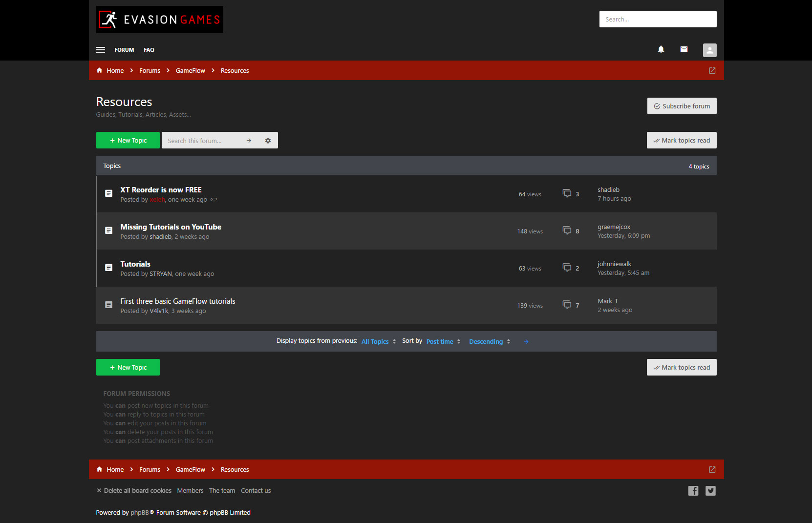This screenshot has width=812, height=523.
Task: Click bottom breadcrumb share icon
Action: (x=712, y=470)
